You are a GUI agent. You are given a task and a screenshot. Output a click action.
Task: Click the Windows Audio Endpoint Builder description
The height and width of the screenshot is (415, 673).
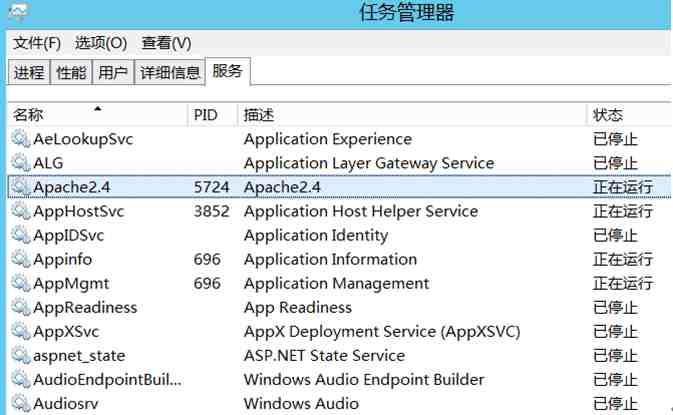tap(364, 379)
